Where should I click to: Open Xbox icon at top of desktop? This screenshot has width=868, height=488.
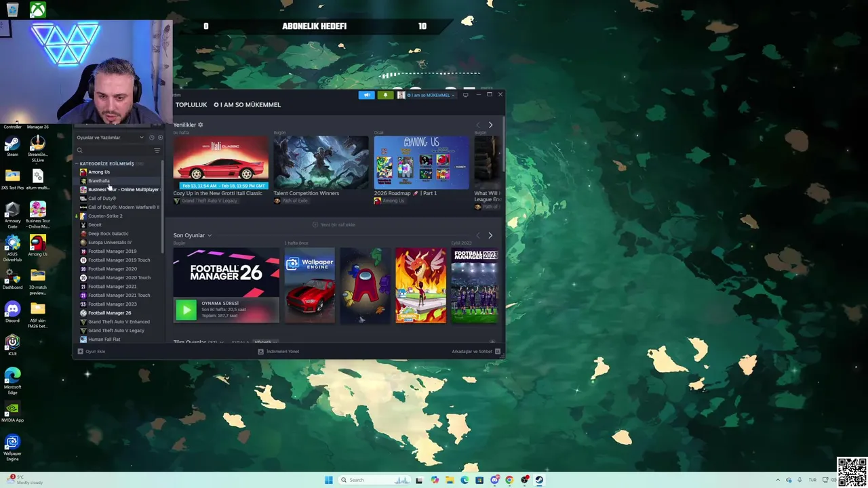click(x=37, y=9)
